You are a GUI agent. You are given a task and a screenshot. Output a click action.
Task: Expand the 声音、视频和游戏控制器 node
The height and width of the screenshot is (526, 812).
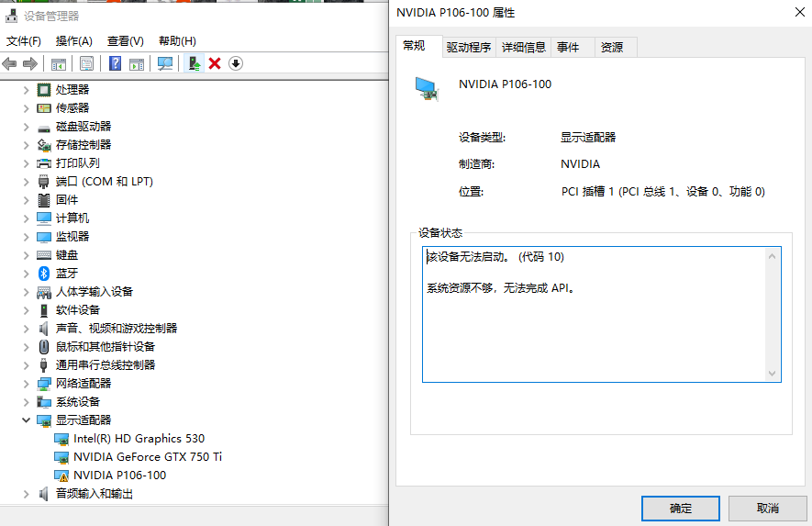point(27,329)
